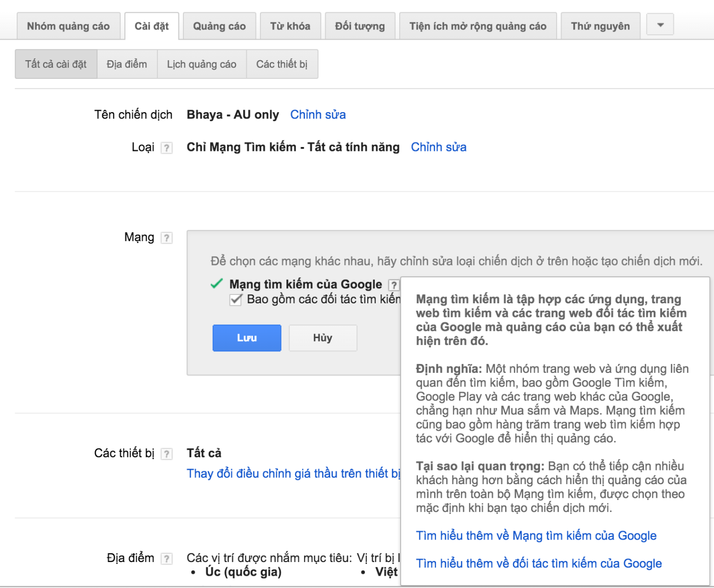Click the green checkmark beside Google search network

(x=218, y=283)
